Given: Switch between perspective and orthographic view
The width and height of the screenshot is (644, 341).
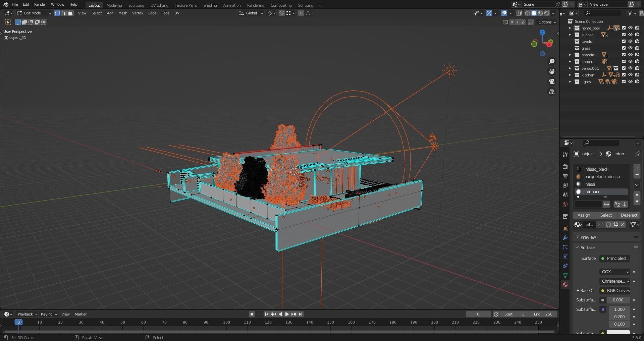Looking at the screenshot, I should 551,92.
